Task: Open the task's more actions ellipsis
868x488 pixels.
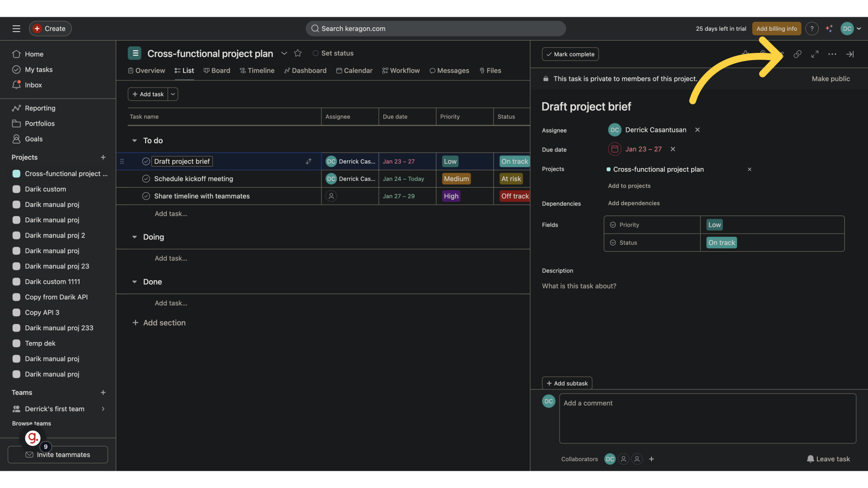Action: (x=832, y=54)
